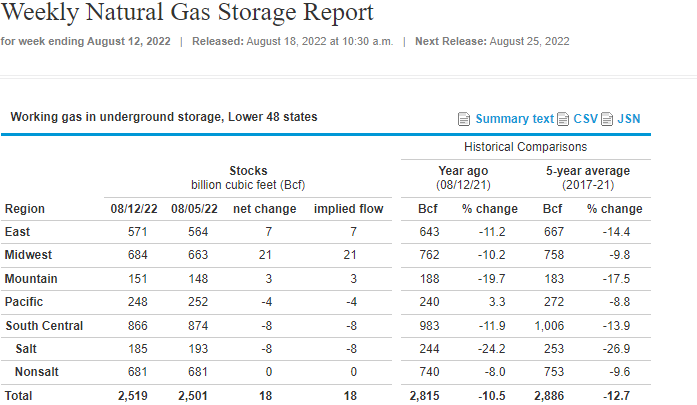Click Pacific 08/12/22 stock value 248
Viewport: 697px width, 405px height.
pos(138,302)
